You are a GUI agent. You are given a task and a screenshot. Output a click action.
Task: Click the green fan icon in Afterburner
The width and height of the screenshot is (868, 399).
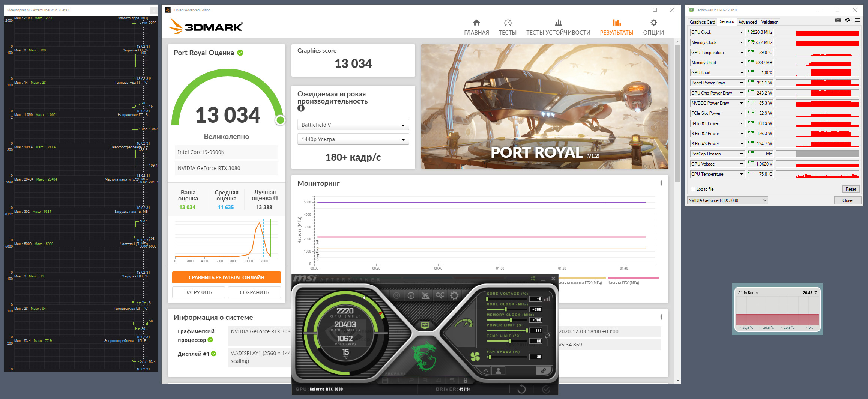click(475, 356)
